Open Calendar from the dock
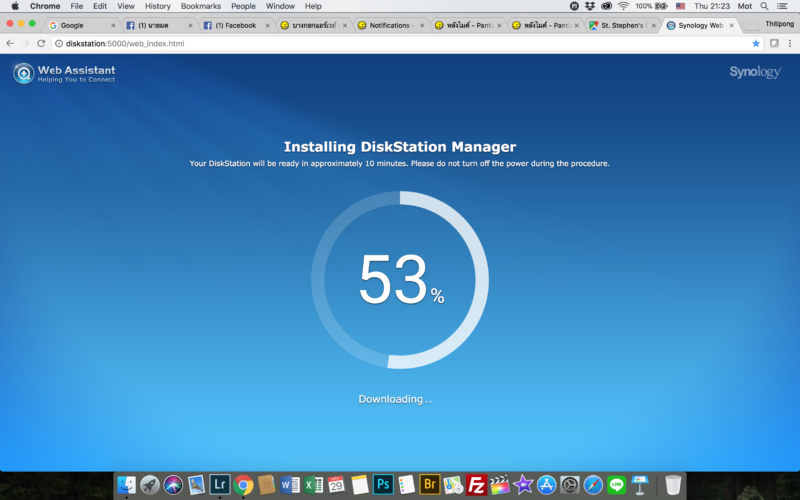The image size is (800, 500). point(336,485)
